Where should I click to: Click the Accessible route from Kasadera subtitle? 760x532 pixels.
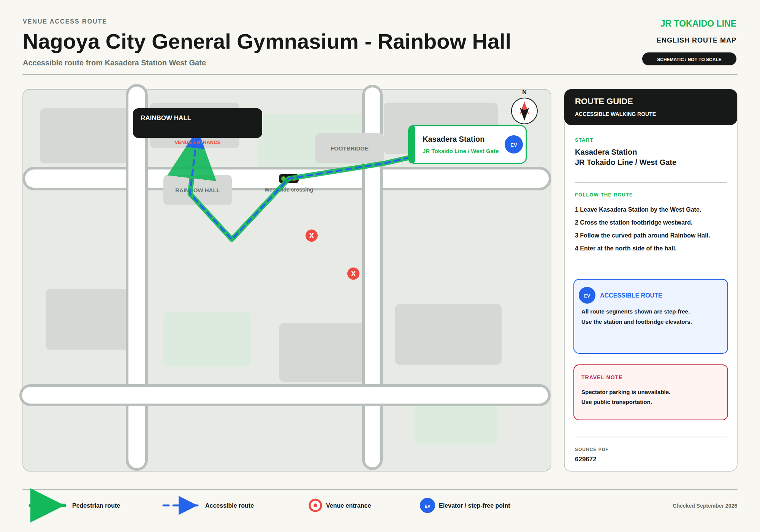coord(114,63)
